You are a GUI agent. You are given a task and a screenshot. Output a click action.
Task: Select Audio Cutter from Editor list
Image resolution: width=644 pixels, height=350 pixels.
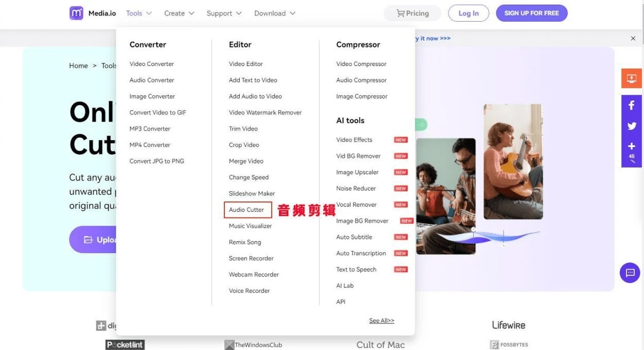(x=246, y=210)
